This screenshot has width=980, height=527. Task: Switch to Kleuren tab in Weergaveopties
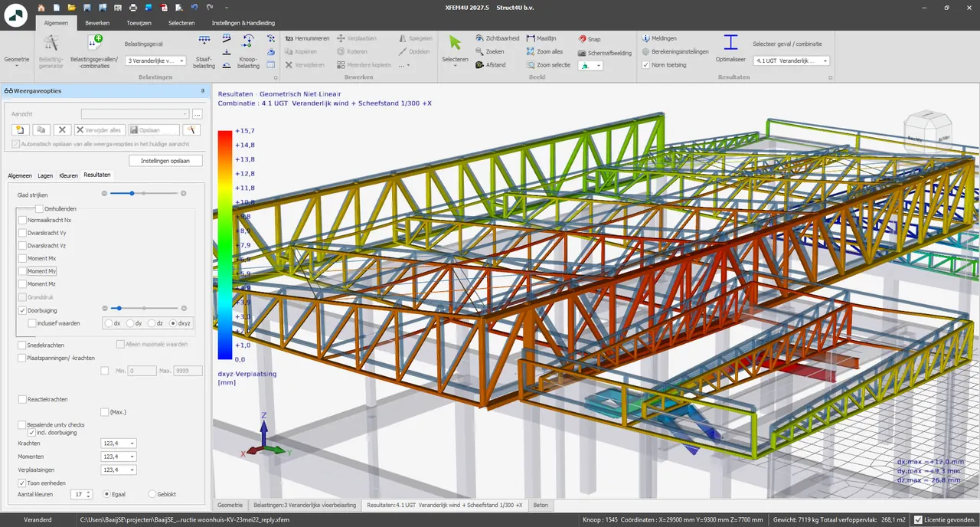[68, 175]
